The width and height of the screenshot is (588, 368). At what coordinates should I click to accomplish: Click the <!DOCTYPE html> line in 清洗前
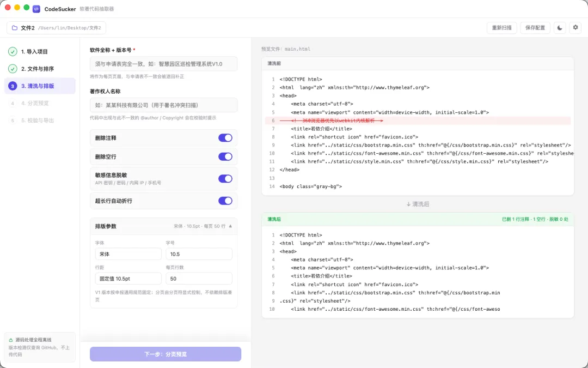301,79
